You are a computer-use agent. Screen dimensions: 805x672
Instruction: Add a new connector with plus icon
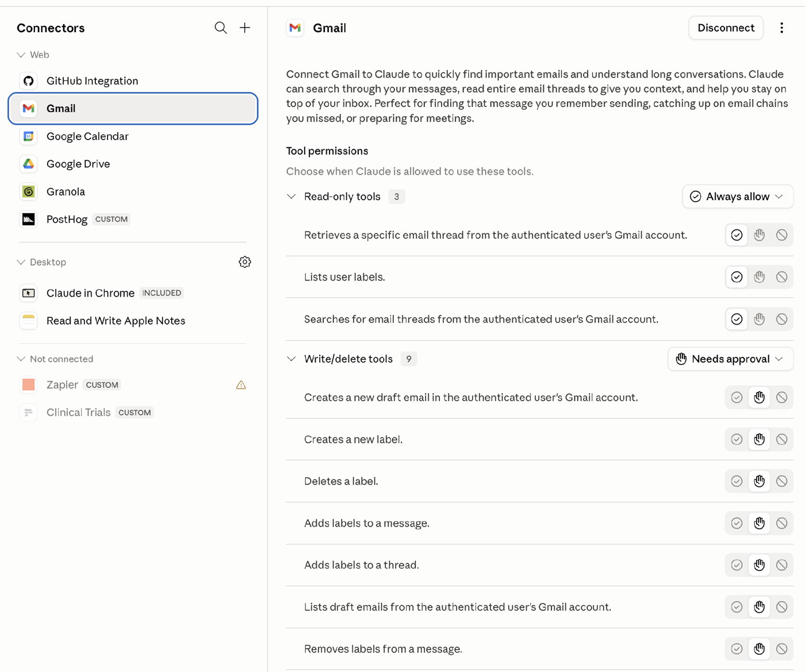point(245,28)
